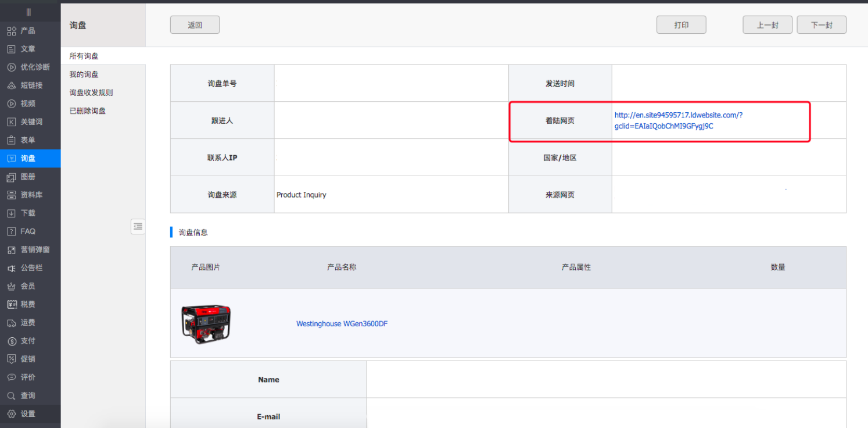868x428 pixels.
Task: Open the Westinghouse WGen3600DF product link
Action: (342, 324)
